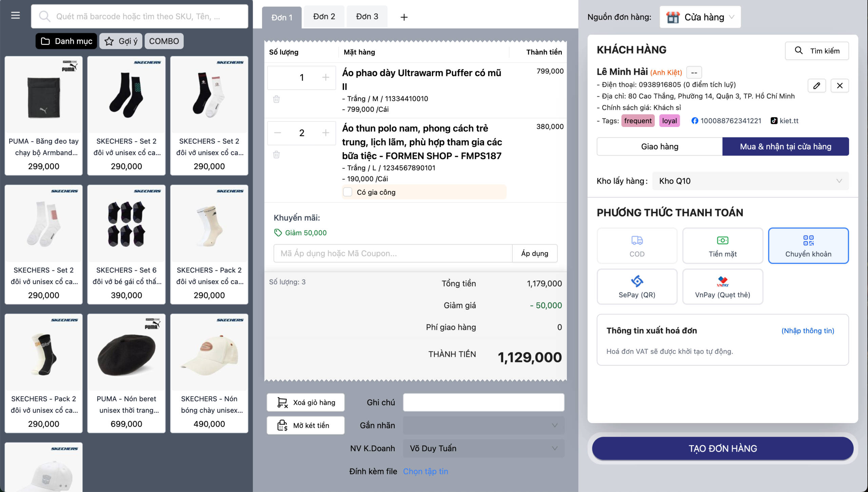Enable the "Có gia công" checkbox
This screenshot has height=492, width=868.
point(348,192)
